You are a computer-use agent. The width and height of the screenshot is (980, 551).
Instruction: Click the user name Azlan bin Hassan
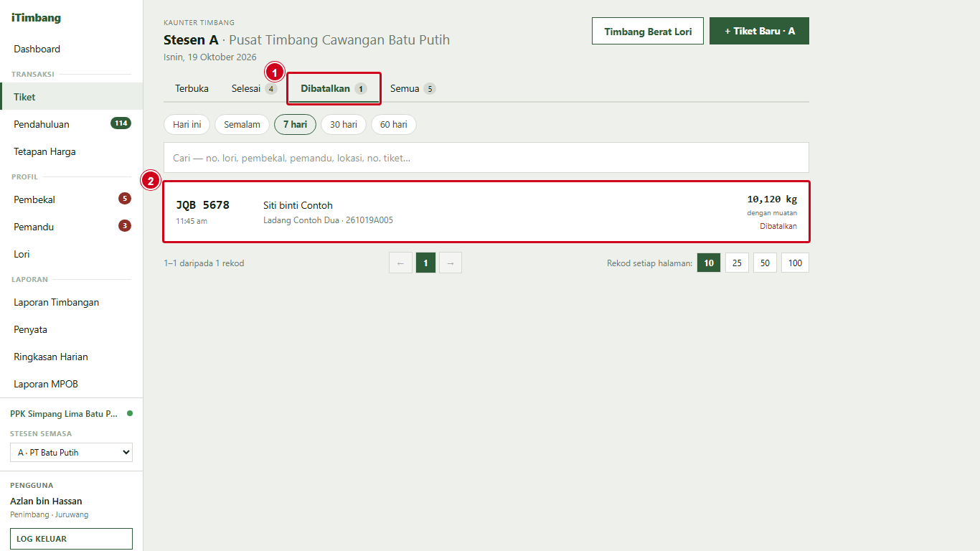point(46,501)
